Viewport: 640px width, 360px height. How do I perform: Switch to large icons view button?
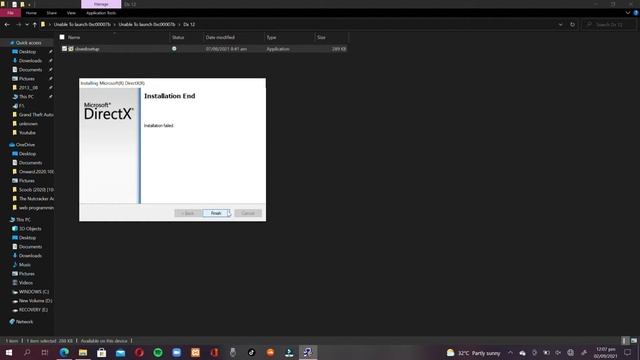pyautogui.click(x=634, y=341)
